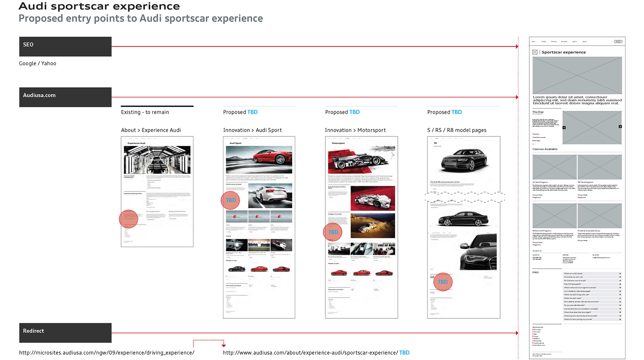
Task: Click 'Proposed TBD' above S / RS / R8 model pages
Action: pyautogui.click(x=444, y=112)
